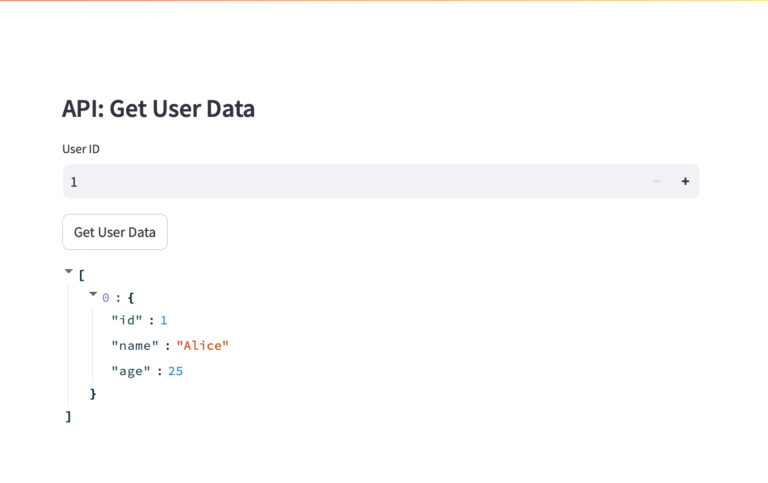This screenshot has width=768, height=483.
Task: Click the "name" key in JSON output
Action: click(135, 345)
